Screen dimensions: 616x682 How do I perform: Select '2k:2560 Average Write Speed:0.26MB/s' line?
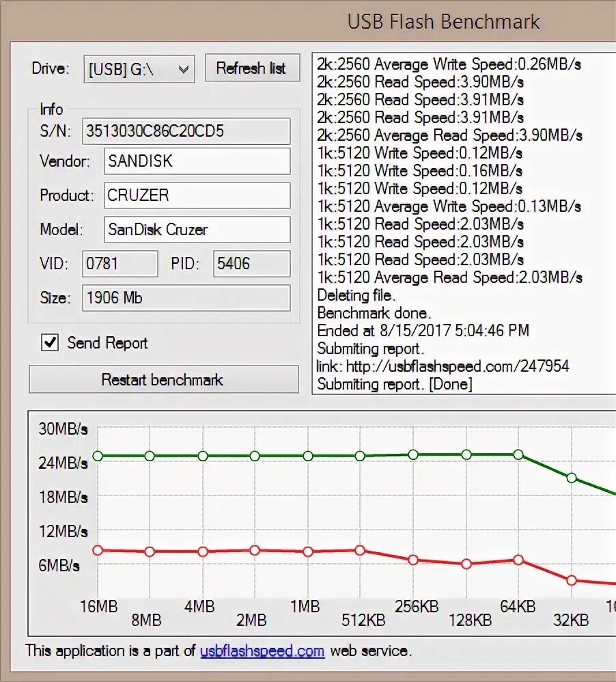pos(449,64)
